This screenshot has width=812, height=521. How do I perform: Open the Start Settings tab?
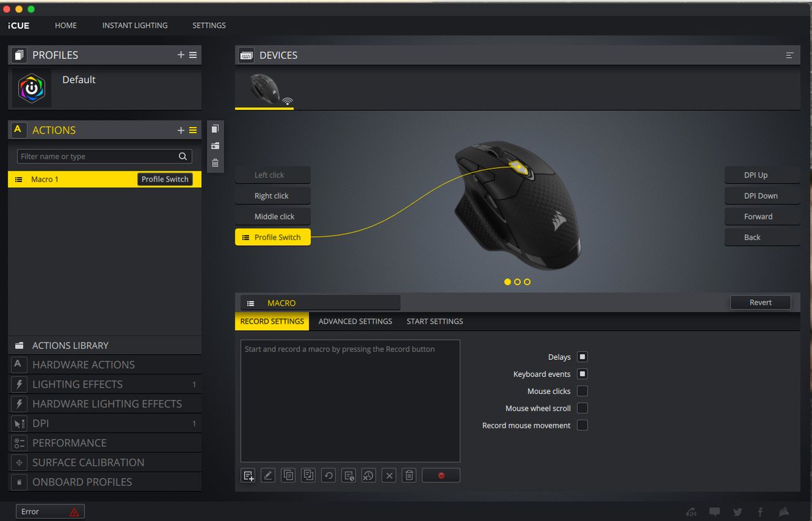pos(435,321)
